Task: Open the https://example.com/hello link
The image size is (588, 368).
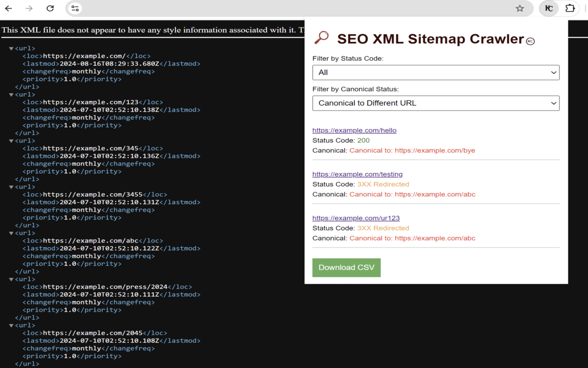Action: point(354,130)
